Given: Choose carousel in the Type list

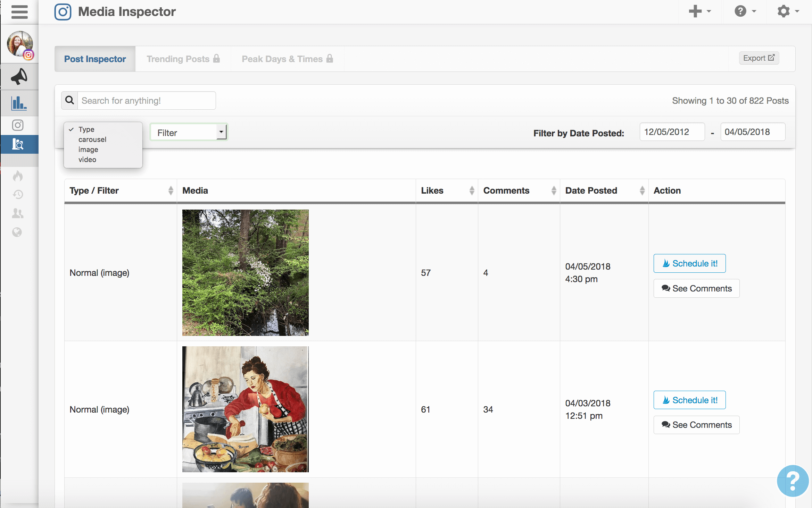Looking at the screenshot, I should point(92,139).
